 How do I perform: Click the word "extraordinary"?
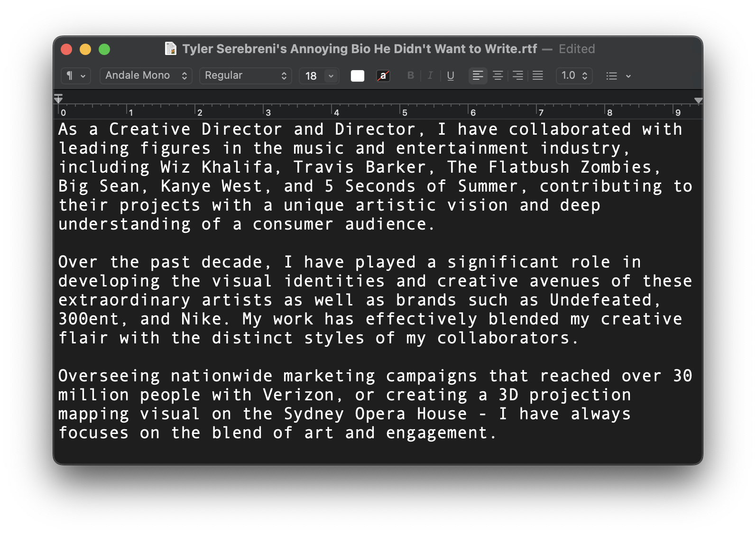[125, 300]
